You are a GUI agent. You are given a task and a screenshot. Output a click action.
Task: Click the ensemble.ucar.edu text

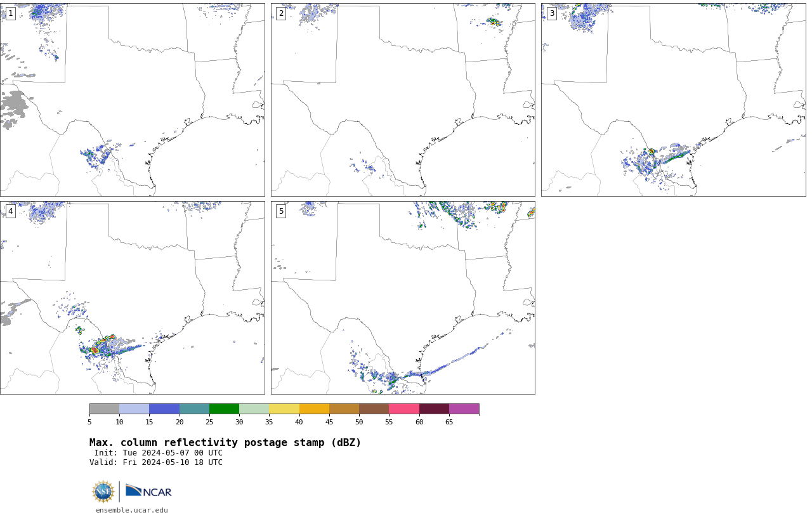pyautogui.click(x=132, y=510)
